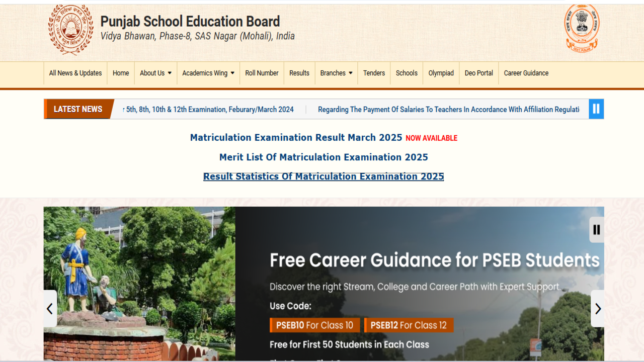Open Career Guidance in navigation
Image resolution: width=644 pixels, height=362 pixels.
point(526,73)
